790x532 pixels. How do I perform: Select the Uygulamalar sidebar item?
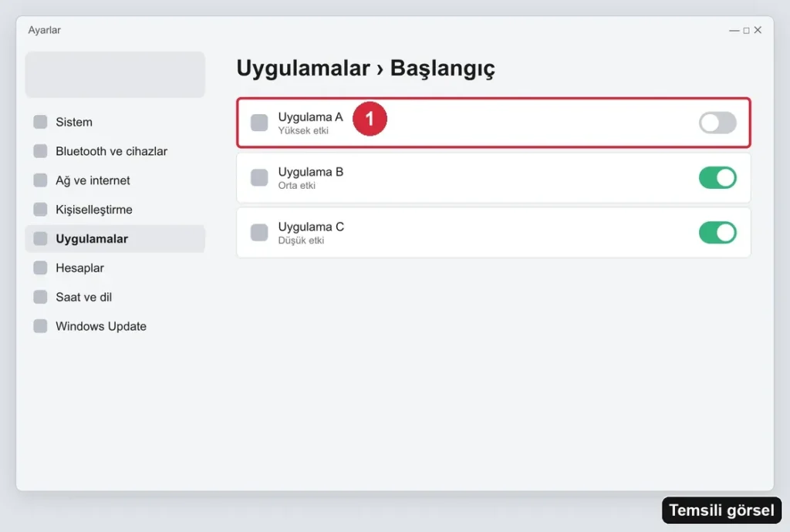click(x=115, y=238)
